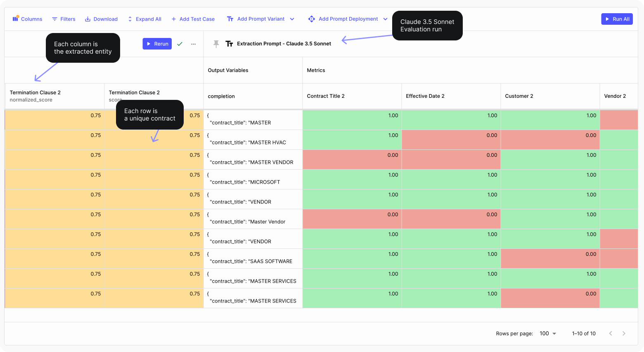The height and width of the screenshot is (352, 644).
Task: Click the Rerun button
Action: [x=157, y=44]
